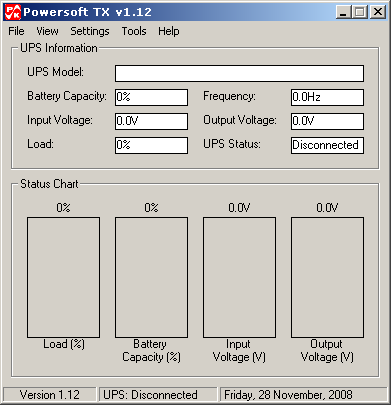Click the date 'Friday, 28 November, 2008'
The height and width of the screenshot is (405, 391).
tap(288, 395)
